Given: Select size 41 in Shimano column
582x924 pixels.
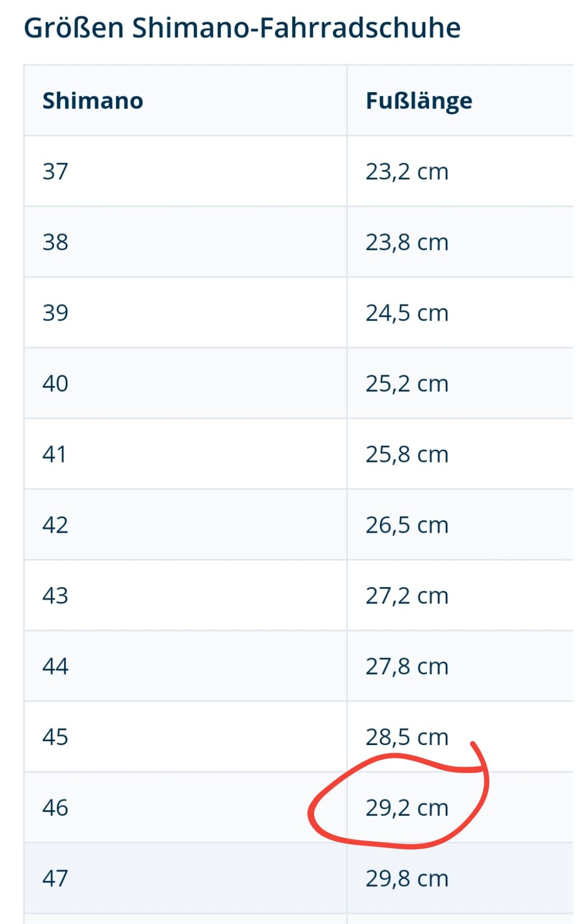Looking at the screenshot, I should pos(54,454).
